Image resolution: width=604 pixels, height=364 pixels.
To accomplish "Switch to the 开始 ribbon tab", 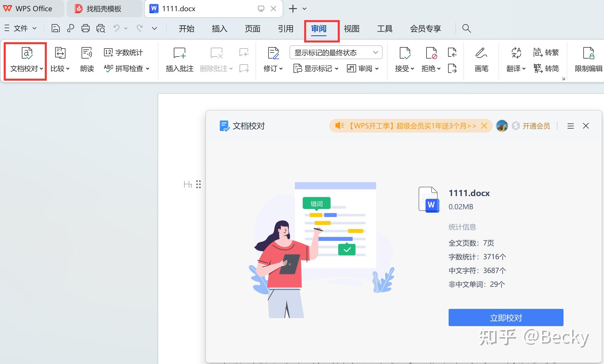I will (187, 28).
